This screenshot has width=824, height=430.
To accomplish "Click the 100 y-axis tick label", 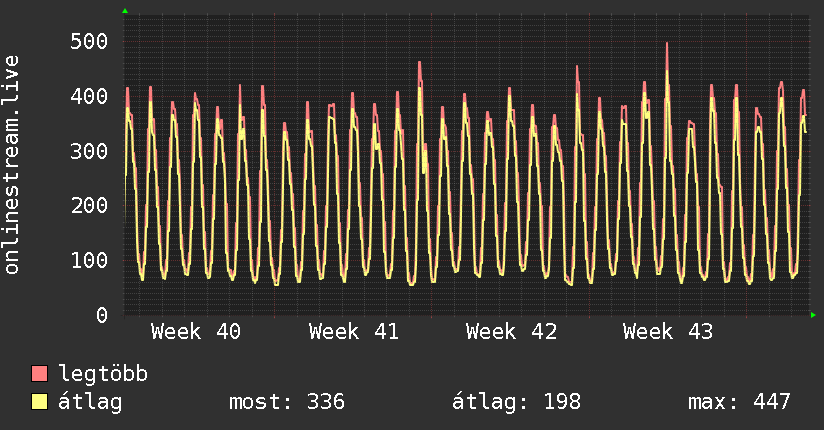I will tap(88, 260).
